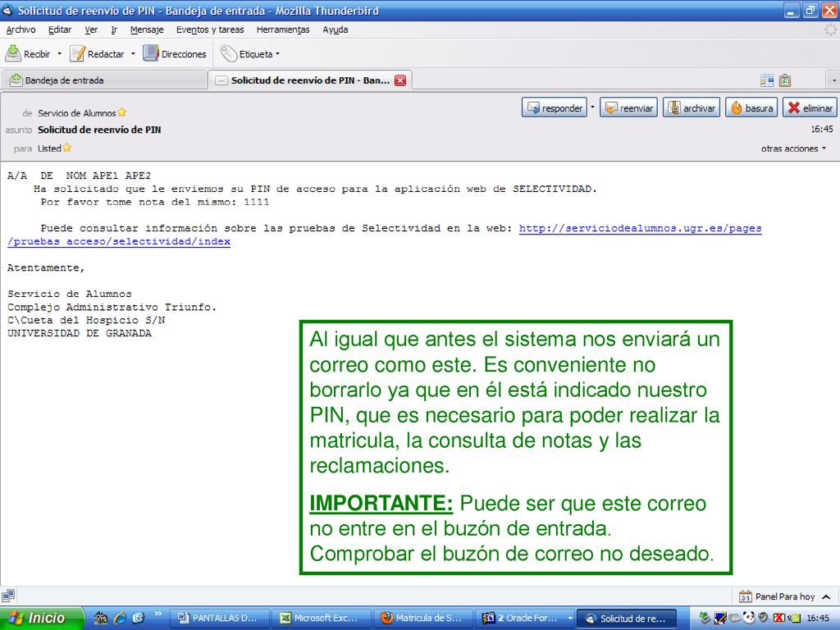This screenshot has height=630, width=840.
Task: Open the calendar tab icon in tab bar
Action: (x=767, y=80)
